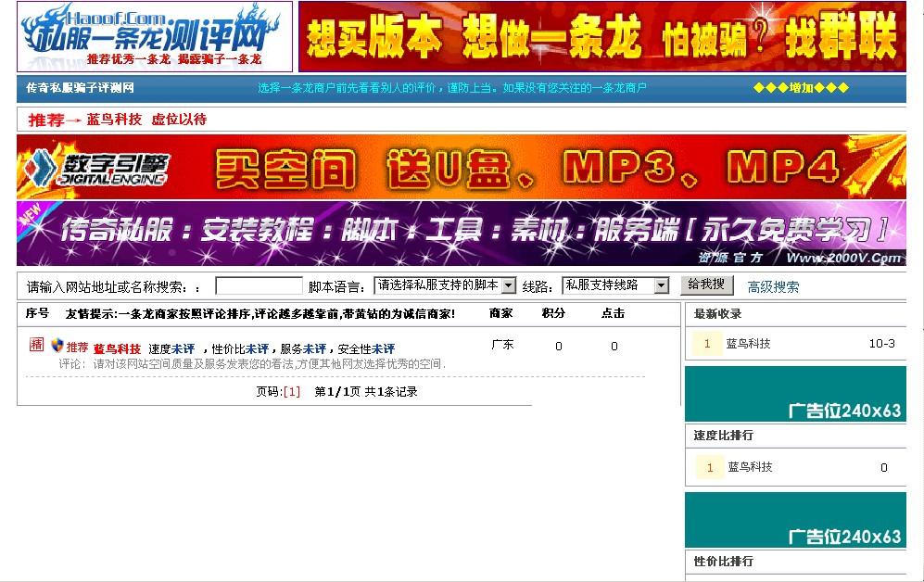Click the ◆◆◆增加◆◆◆ link in the navigation bar
The image size is (924, 582).
pos(800,88)
